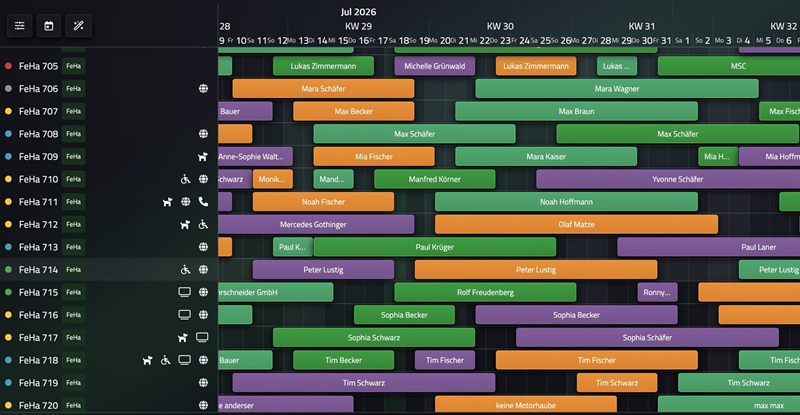This screenshot has width=800, height=415.
Task: Click the KW 30 week header
Action: pyautogui.click(x=500, y=26)
